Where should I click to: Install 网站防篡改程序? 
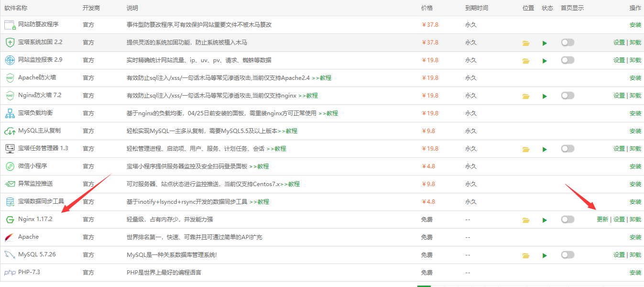click(x=635, y=25)
